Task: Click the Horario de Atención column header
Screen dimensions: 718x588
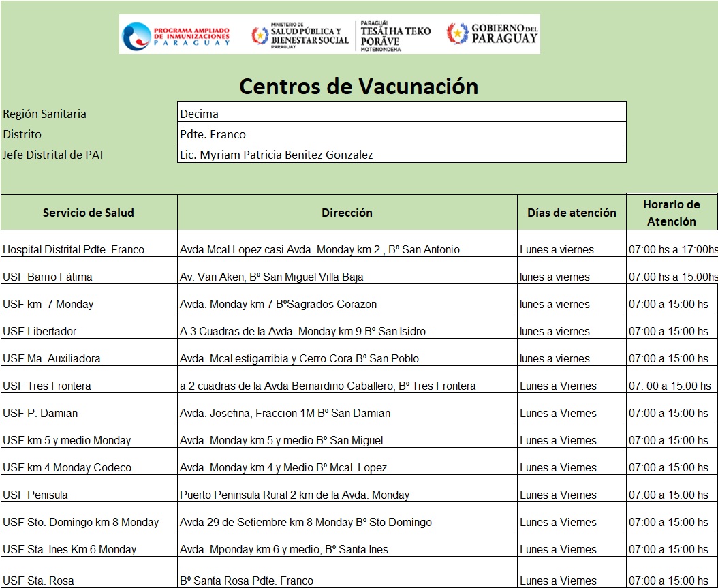Action: [x=671, y=213]
